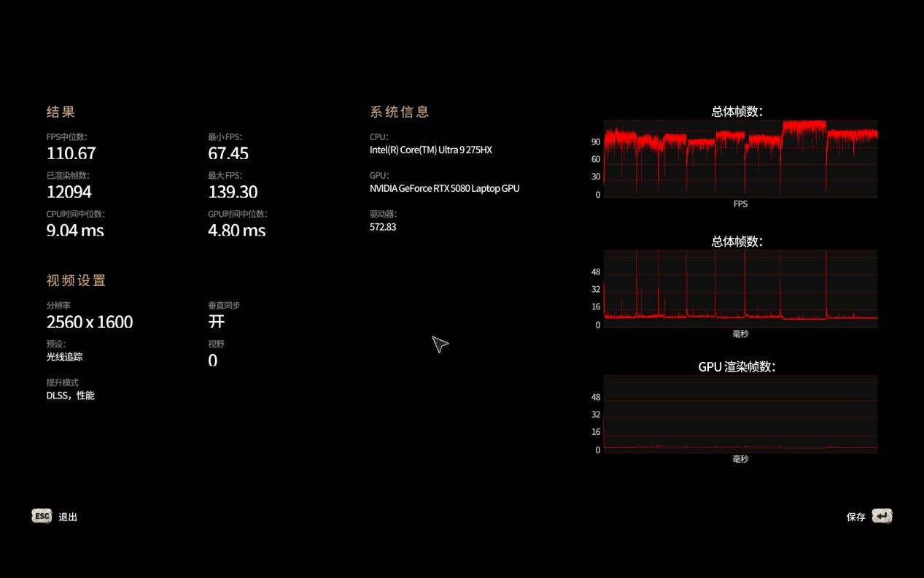Click the Enter key icon beside 保存
This screenshot has width=924, height=578.
coord(882,516)
